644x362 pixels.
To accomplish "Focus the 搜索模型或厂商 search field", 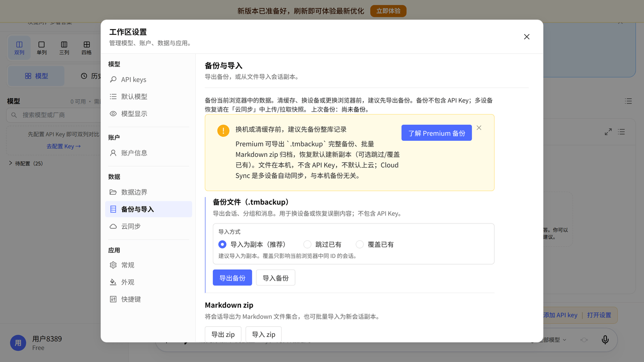I will (x=54, y=115).
